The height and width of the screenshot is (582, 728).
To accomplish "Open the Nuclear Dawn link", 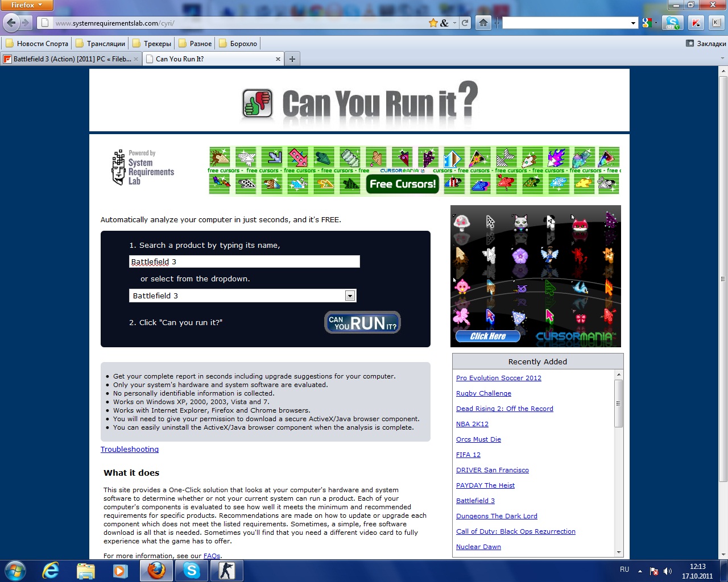I will point(478,547).
